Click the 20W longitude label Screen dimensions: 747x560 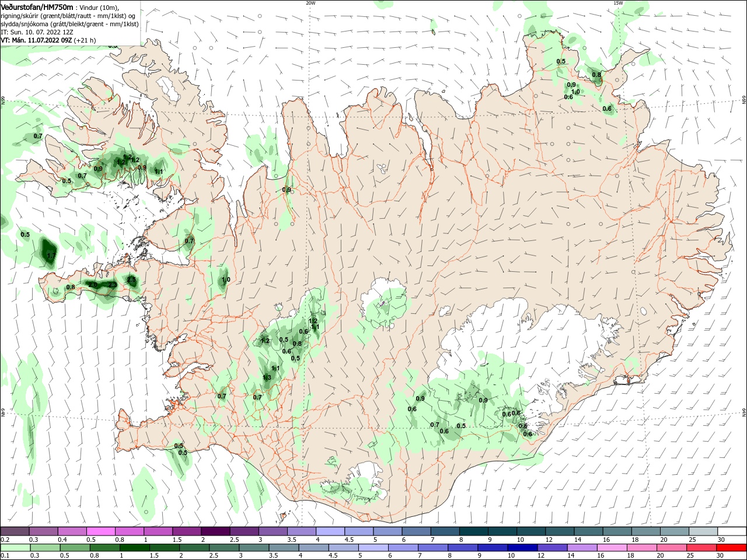(x=310, y=3)
